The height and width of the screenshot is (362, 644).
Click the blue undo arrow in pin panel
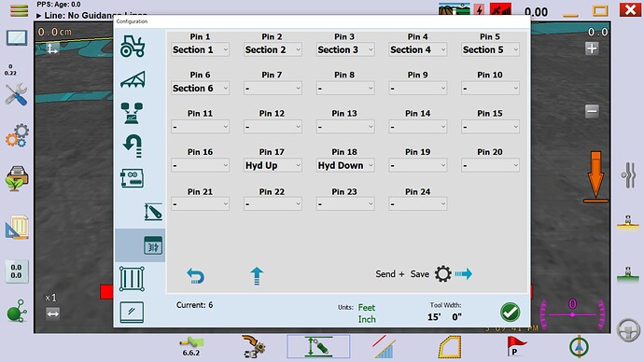[x=195, y=275]
